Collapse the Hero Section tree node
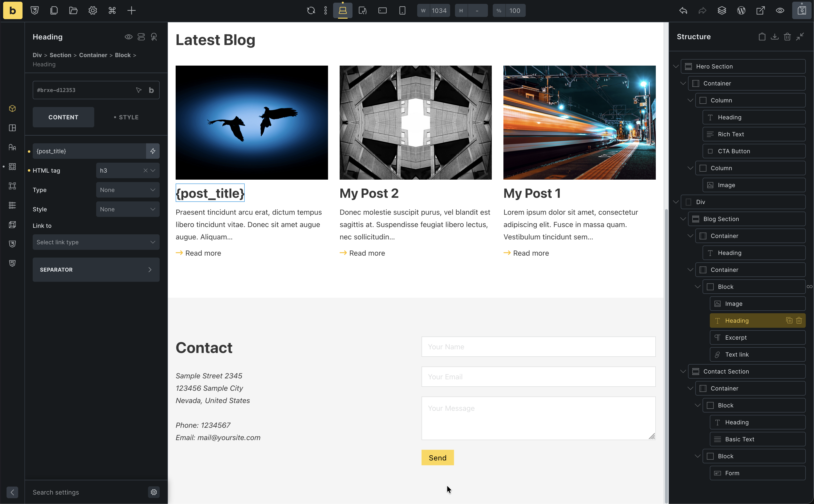The width and height of the screenshot is (814, 504). tap(676, 67)
